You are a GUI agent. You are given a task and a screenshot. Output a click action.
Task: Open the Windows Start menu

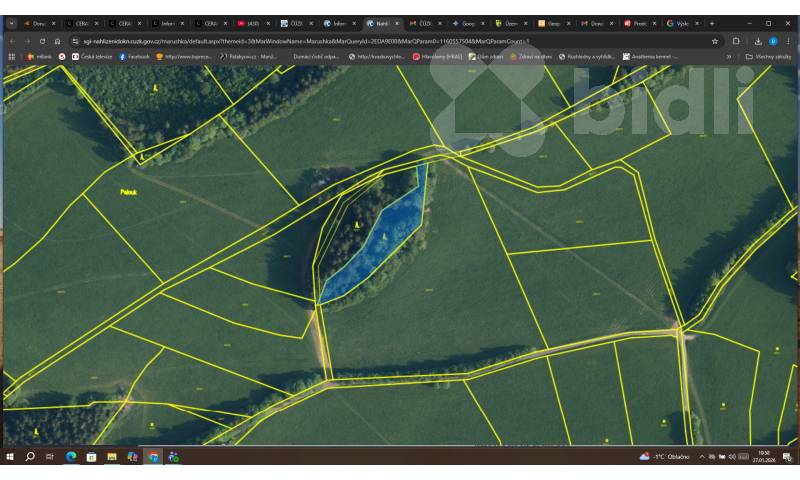[11, 457]
